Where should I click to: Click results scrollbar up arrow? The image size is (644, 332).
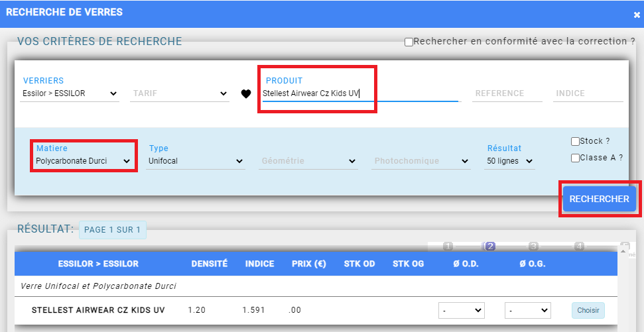tap(623, 250)
